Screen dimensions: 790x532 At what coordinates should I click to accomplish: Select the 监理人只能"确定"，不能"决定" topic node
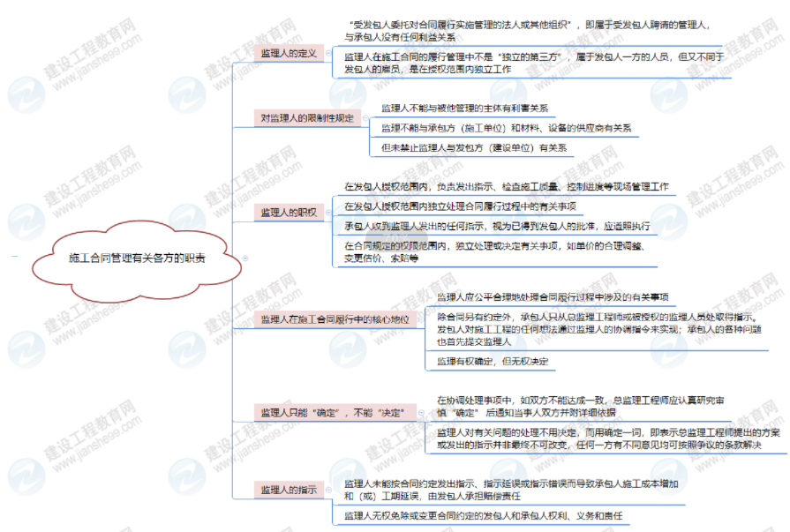(333, 412)
